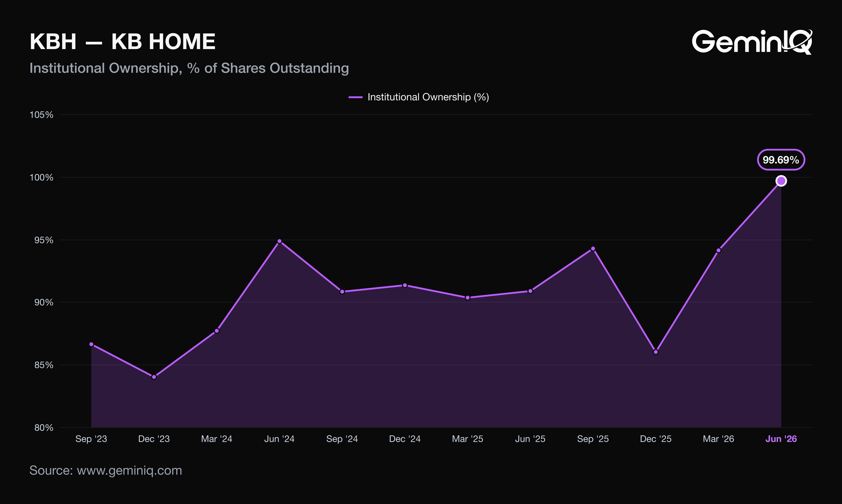This screenshot has width=842, height=504.
Task: Select the Sep '23 data point marker
Action: tap(91, 344)
